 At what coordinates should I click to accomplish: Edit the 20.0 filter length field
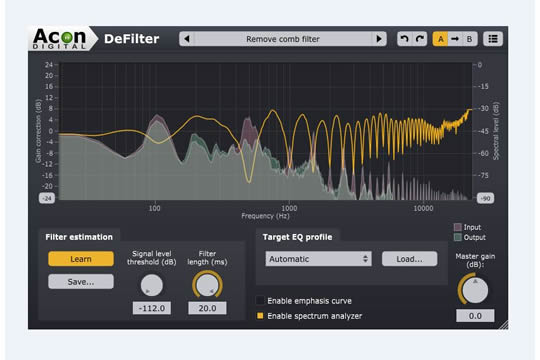click(x=207, y=308)
